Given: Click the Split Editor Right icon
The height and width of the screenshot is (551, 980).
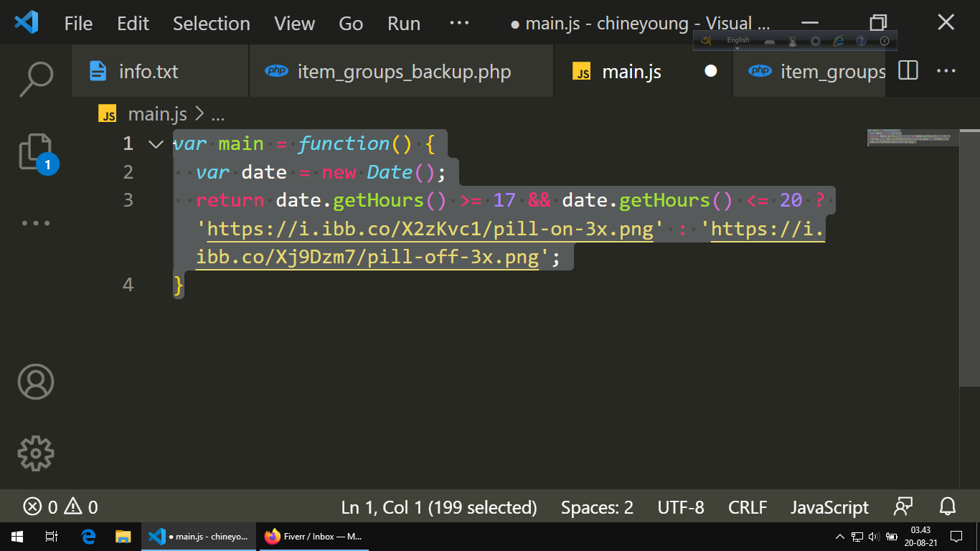Looking at the screenshot, I should (908, 71).
